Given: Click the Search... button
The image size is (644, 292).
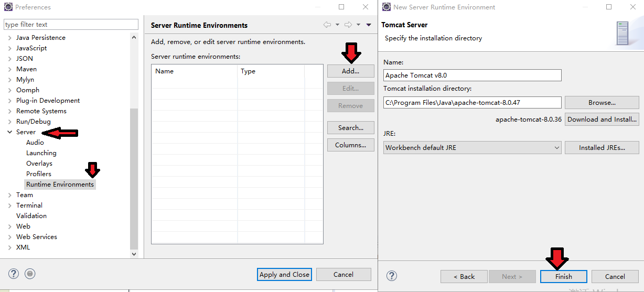Looking at the screenshot, I should pos(350,127).
